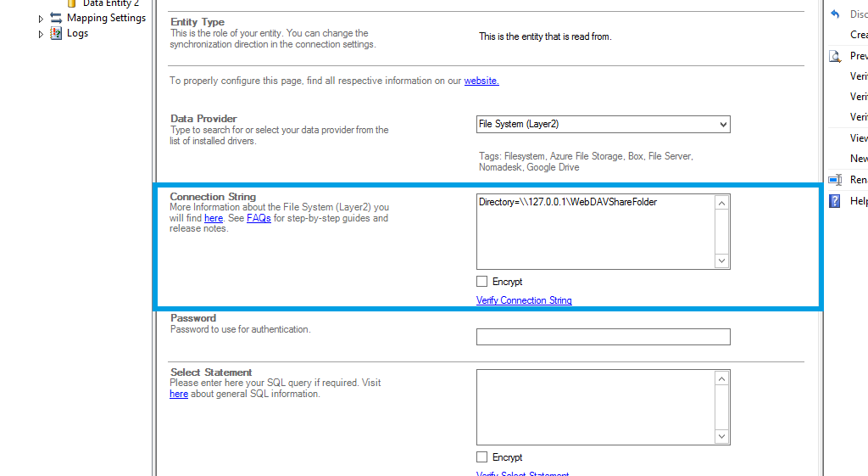Click the Rename icon in actions pane
The width and height of the screenshot is (868, 476).
point(835,180)
